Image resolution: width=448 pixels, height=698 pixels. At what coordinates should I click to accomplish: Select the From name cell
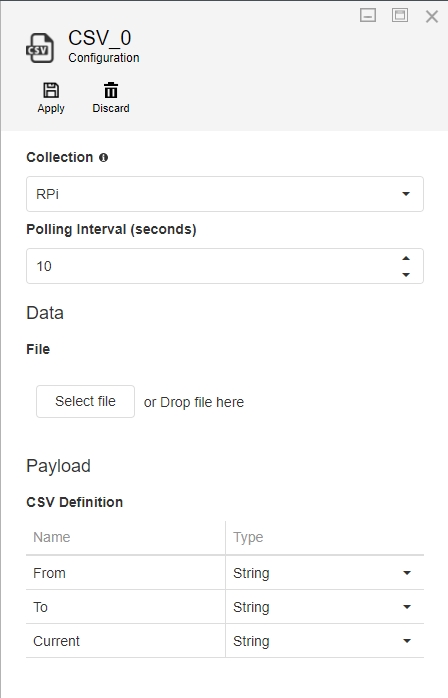tap(126, 573)
